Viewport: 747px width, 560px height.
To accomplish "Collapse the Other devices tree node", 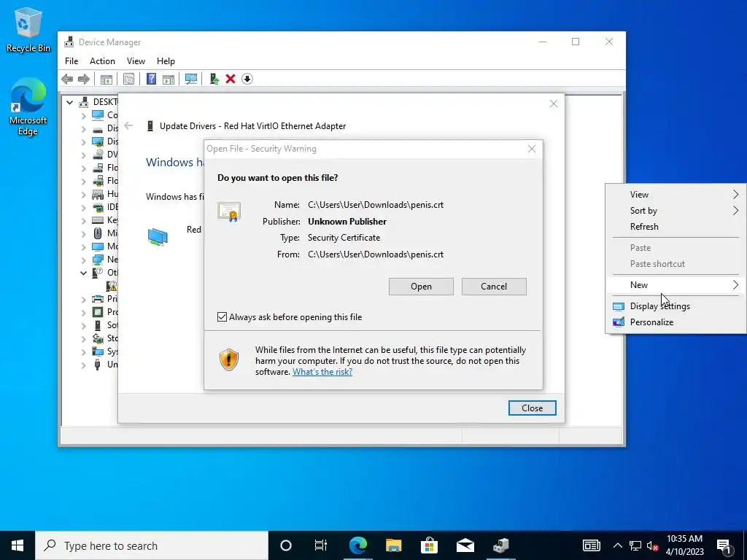I will tap(83, 273).
